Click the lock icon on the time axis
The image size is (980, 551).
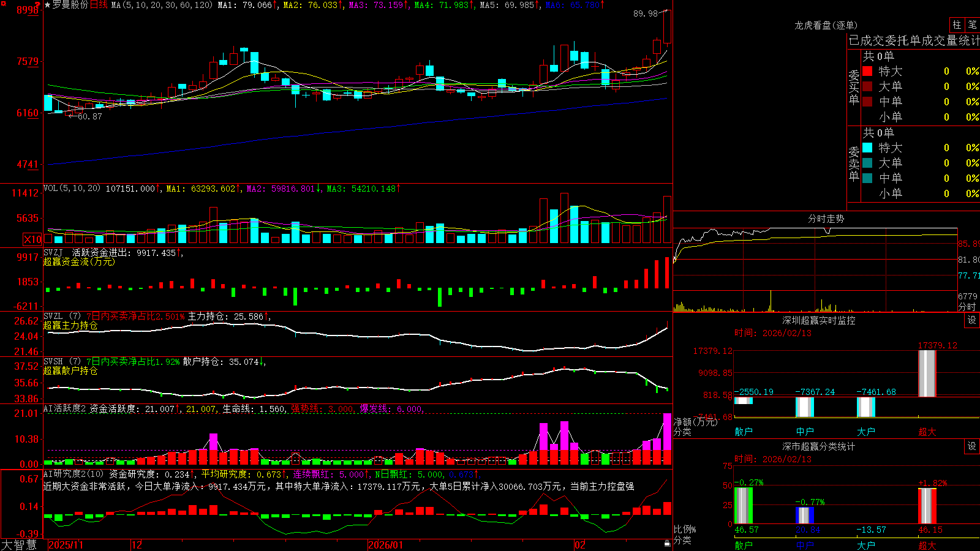(667, 543)
